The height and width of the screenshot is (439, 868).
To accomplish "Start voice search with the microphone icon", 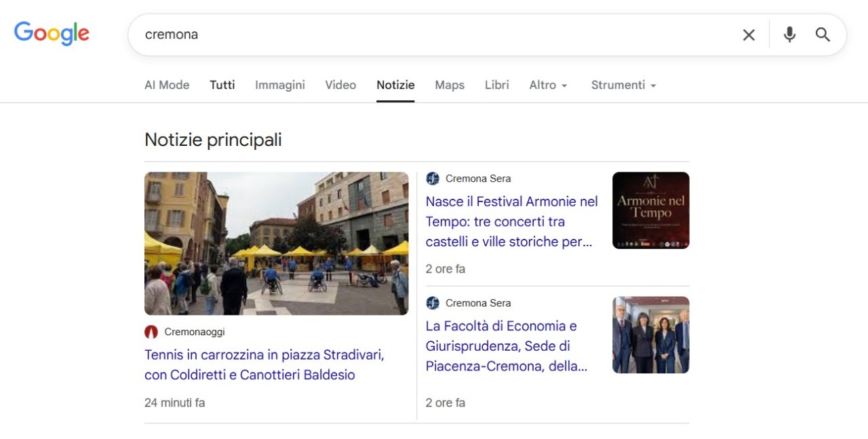I will pyautogui.click(x=789, y=35).
